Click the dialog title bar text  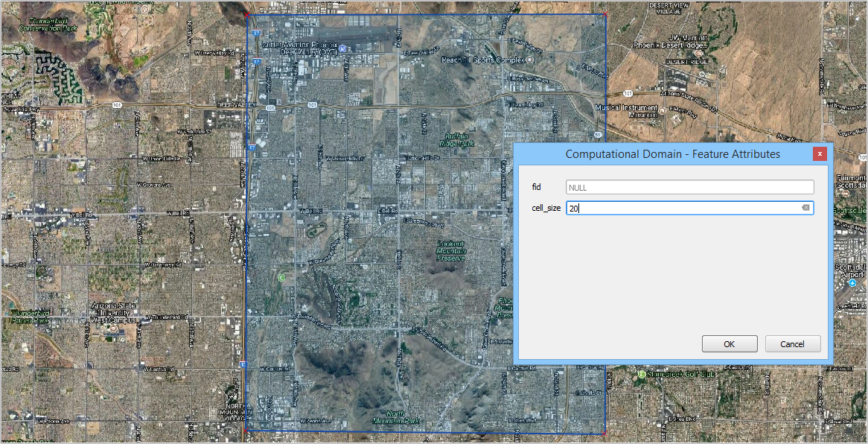[672, 153]
